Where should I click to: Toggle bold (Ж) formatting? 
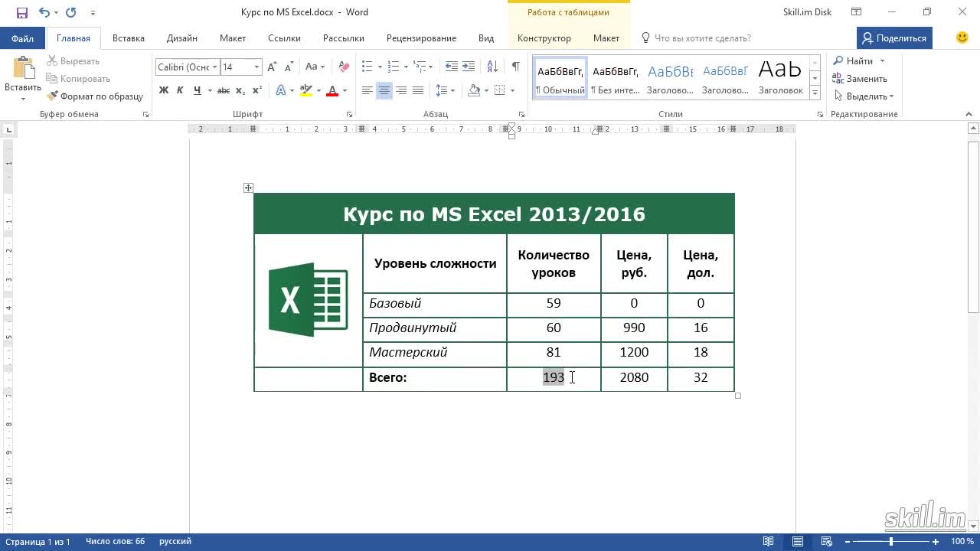[x=163, y=90]
